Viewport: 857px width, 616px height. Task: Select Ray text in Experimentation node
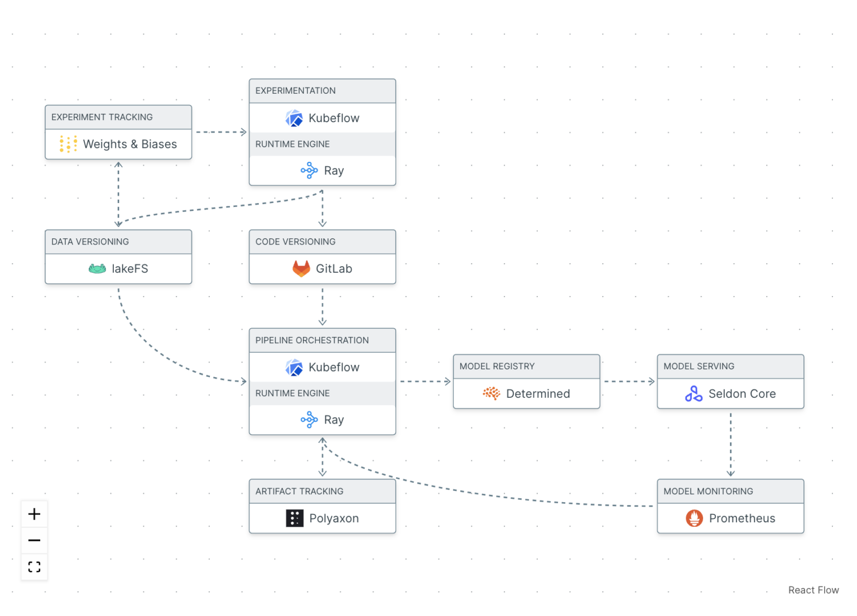click(334, 171)
